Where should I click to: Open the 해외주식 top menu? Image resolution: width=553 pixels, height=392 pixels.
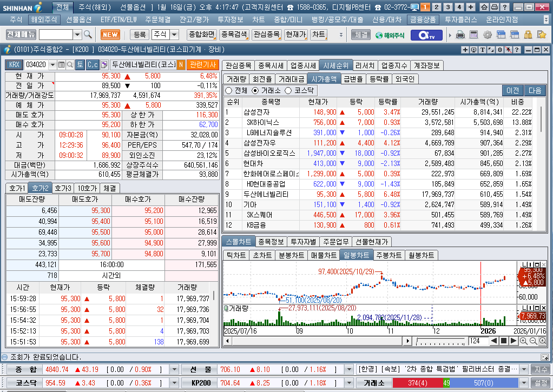[x=44, y=20]
